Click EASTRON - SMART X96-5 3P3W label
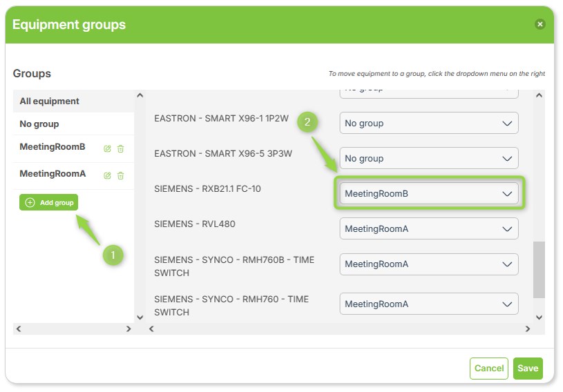This screenshot has width=563, height=392. click(223, 153)
